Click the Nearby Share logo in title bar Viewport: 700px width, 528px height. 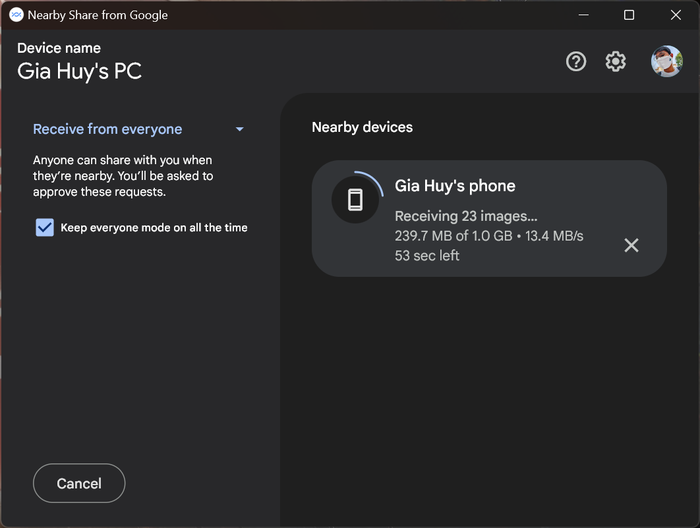pos(16,15)
